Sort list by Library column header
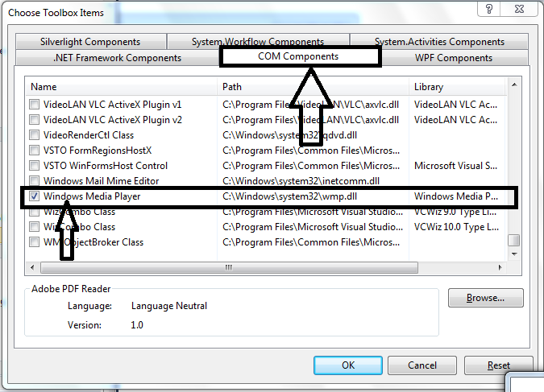 pos(457,87)
